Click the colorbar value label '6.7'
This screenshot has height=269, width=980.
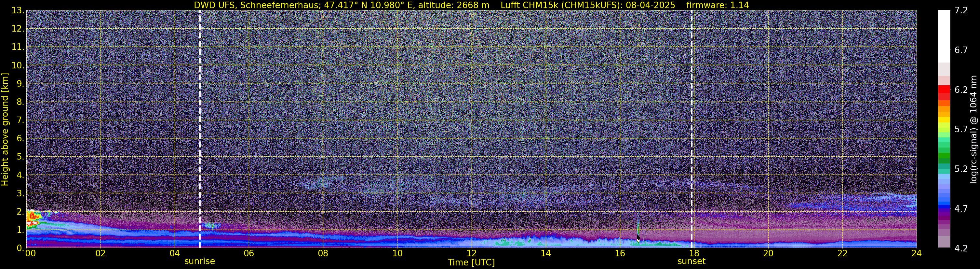[961, 50]
